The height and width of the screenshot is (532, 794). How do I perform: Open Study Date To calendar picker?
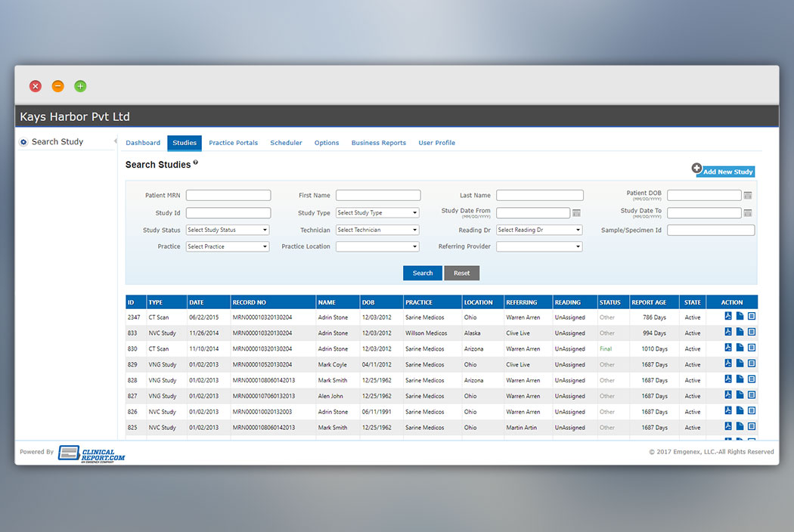coord(748,213)
